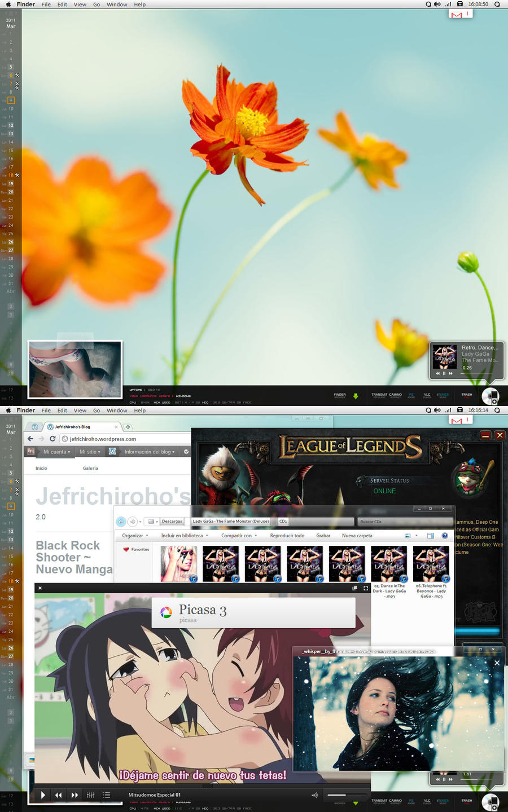
Task: Toggle fullscreen in the video player
Action: coord(366,588)
